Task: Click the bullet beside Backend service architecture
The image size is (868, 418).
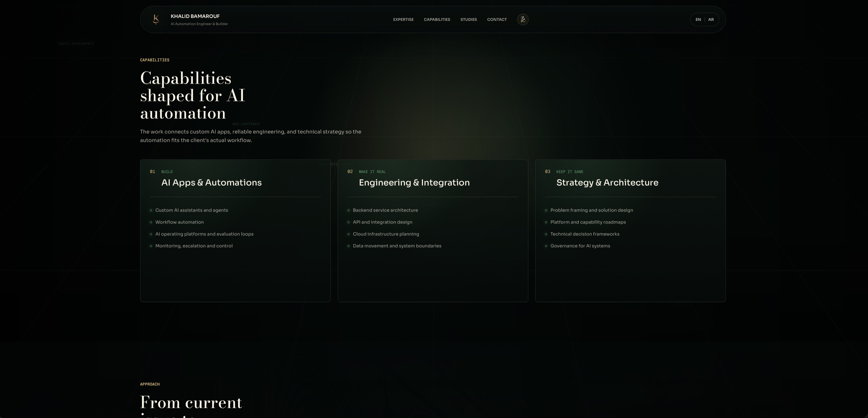Action: click(349, 211)
